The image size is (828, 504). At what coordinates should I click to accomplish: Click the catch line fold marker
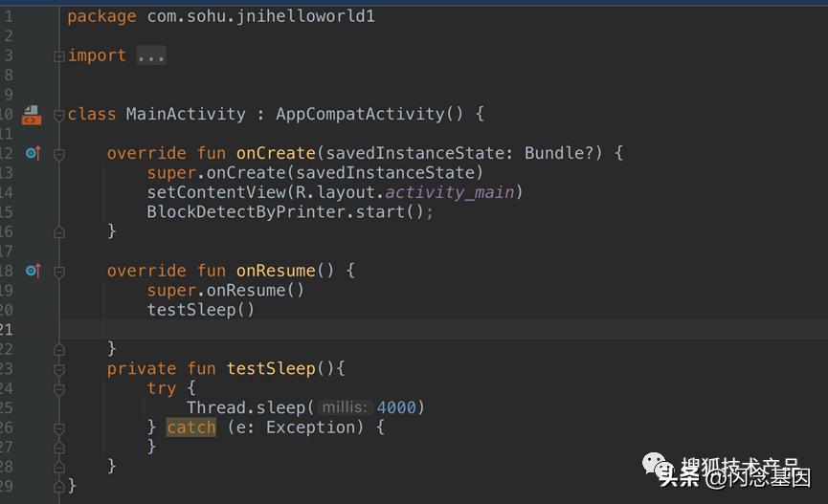[x=59, y=428]
